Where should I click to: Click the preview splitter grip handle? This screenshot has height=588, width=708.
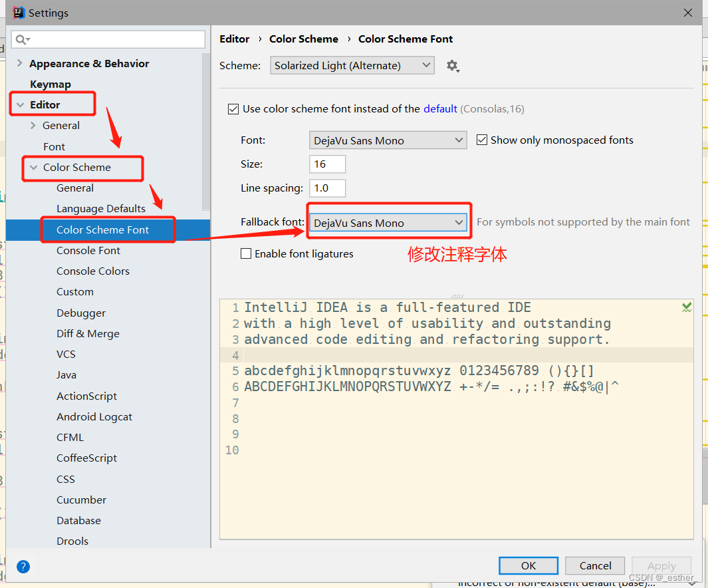pyautogui.click(x=457, y=296)
